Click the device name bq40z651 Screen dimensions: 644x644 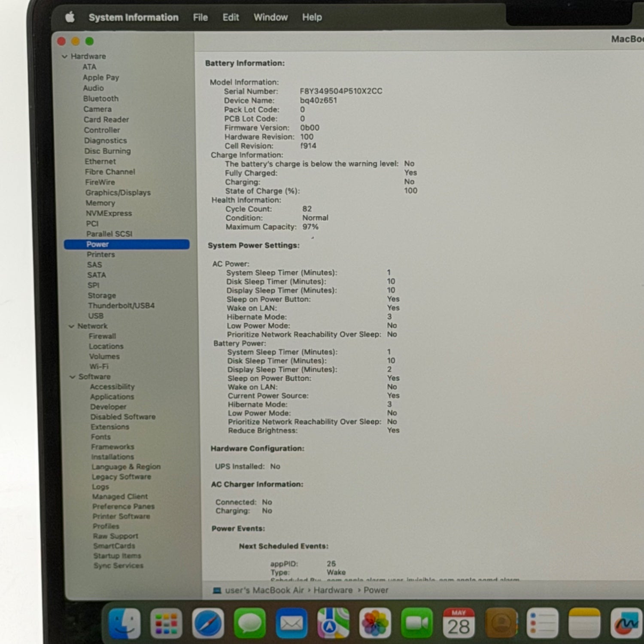pyautogui.click(x=318, y=100)
